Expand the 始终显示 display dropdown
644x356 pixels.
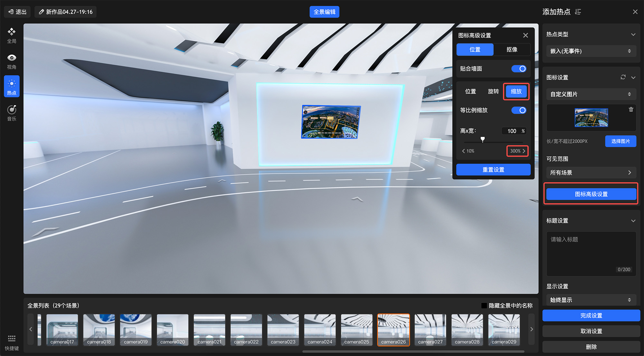tap(591, 300)
